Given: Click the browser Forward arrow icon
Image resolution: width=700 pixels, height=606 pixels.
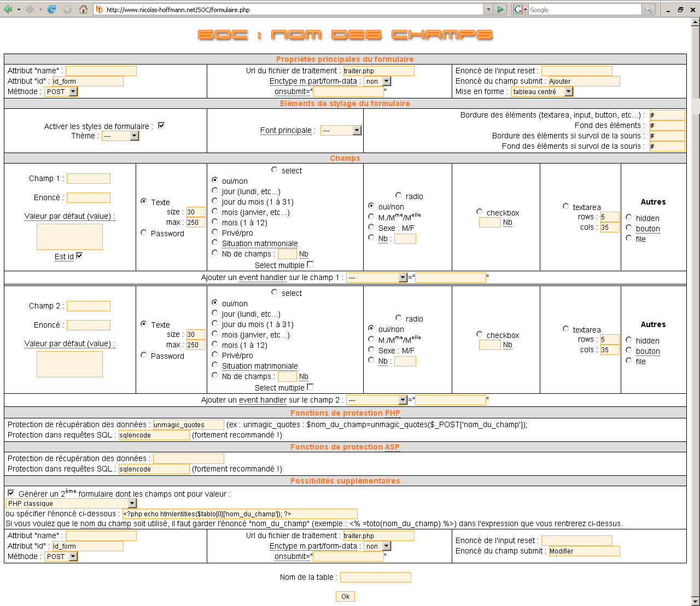Looking at the screenshot, I should [30, 9].
